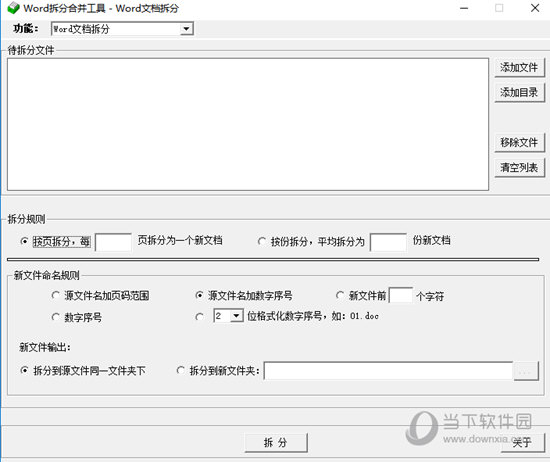Click the 添加目录 button
This screenshot has width=550, height=462.
519,93
